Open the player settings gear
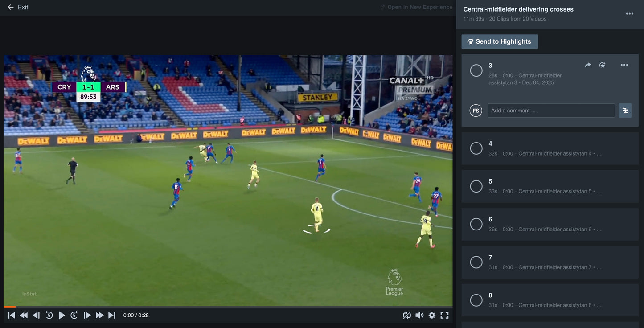Image resolution: width=644 pixels, height=328 pixels. (x=432, y=315)
